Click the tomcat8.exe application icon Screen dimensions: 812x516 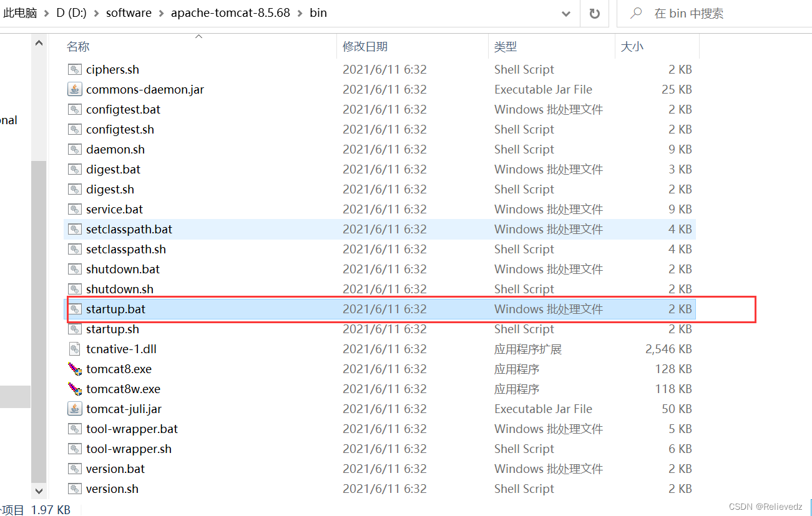(x=75, y=369)
